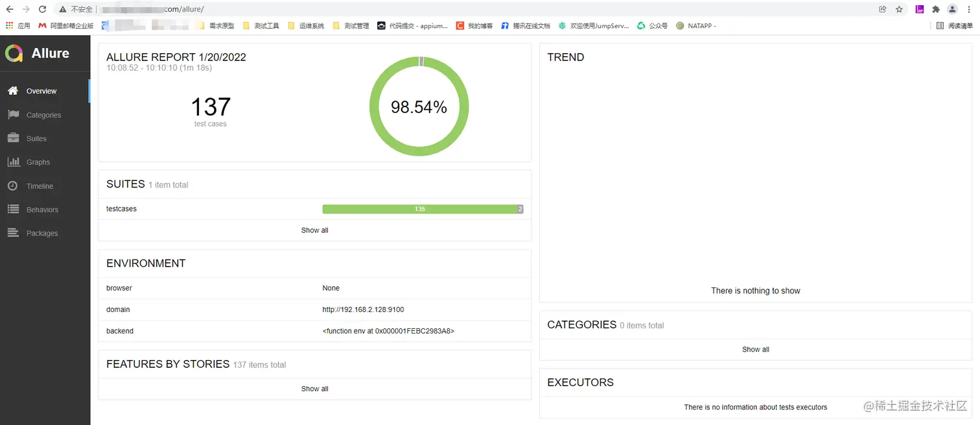This screenshot has width=980, height=425.
Task: Open the 运维系统 bookmark folder
Action: point(306,26)
